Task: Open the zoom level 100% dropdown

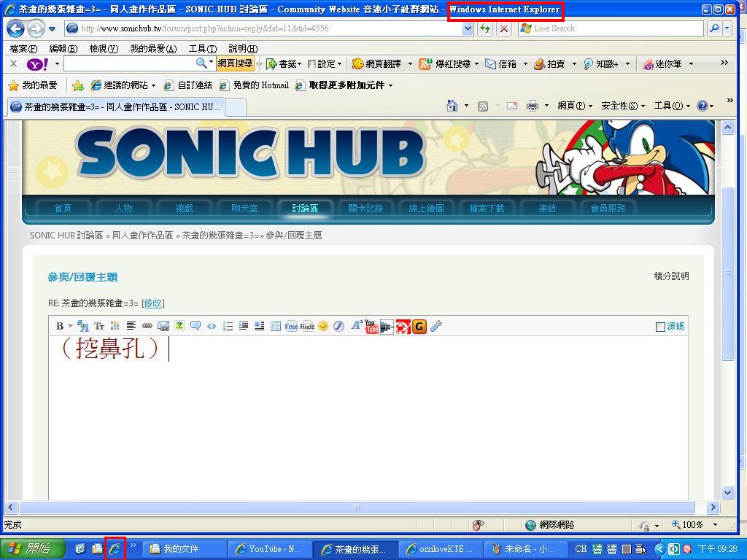Action: pos(692,524)
